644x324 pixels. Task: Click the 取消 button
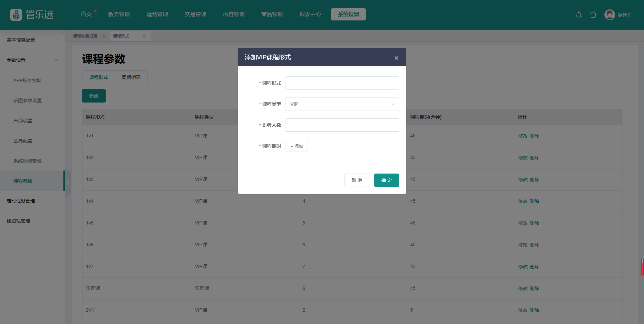point(357,180)
